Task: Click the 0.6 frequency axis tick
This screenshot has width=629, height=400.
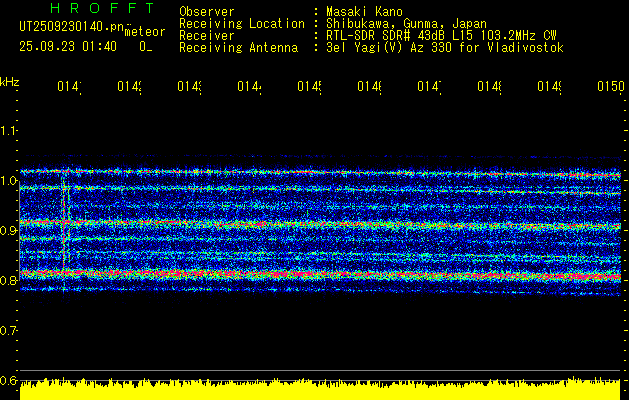Action: click(9, 380)
